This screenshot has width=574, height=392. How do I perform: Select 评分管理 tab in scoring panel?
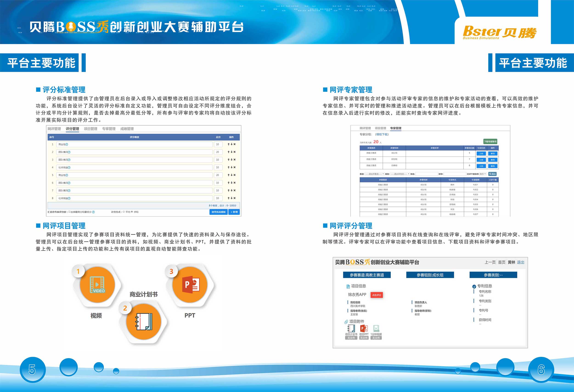click(72, 129)
